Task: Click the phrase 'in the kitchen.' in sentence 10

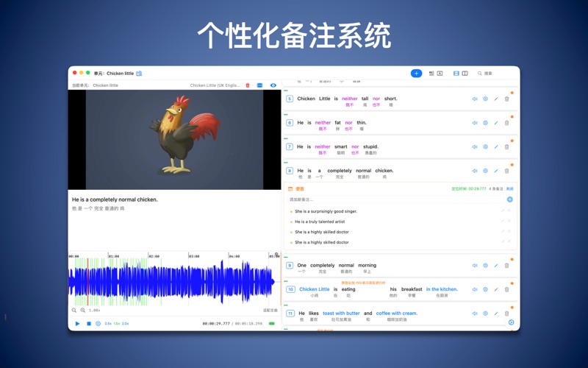Action: 442,289
